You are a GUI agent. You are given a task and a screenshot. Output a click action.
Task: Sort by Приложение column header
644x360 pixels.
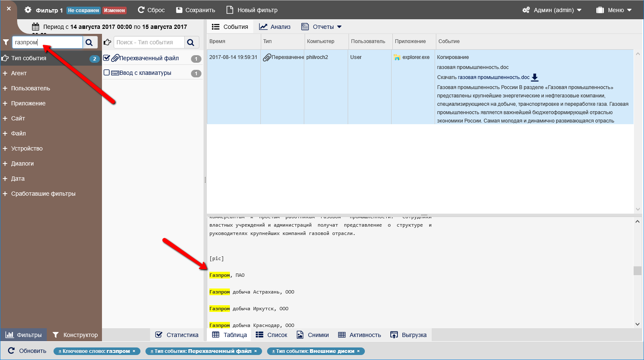click(x=414, y=41)
